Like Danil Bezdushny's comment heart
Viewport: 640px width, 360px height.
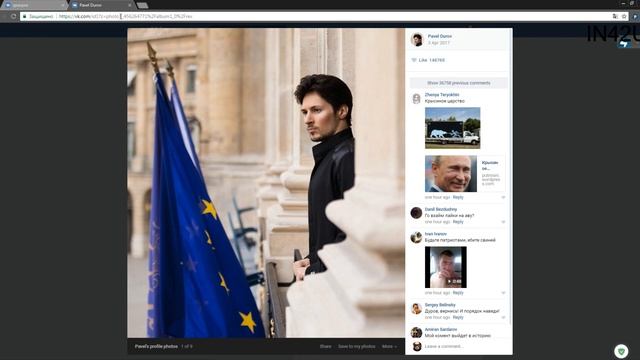[x=503, y=222]
